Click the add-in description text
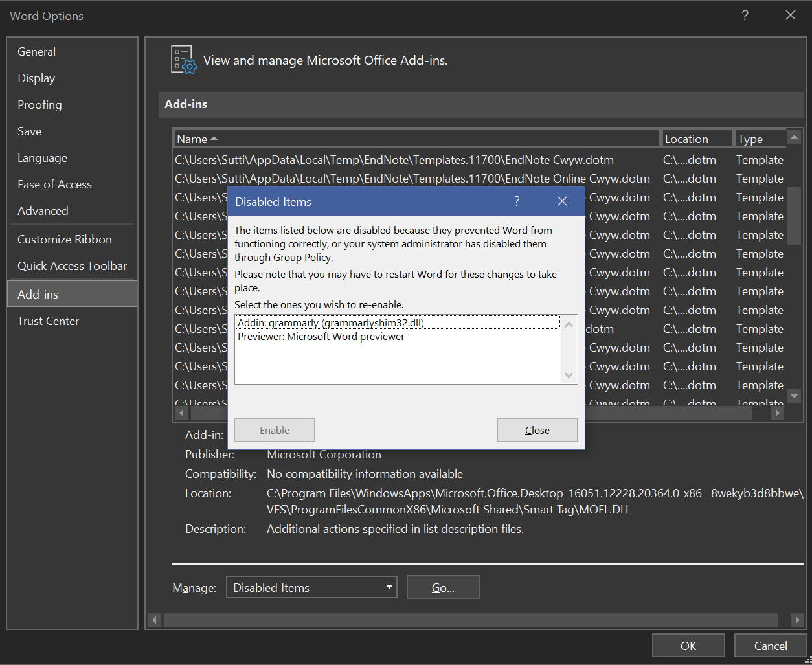 coord(395,529)
